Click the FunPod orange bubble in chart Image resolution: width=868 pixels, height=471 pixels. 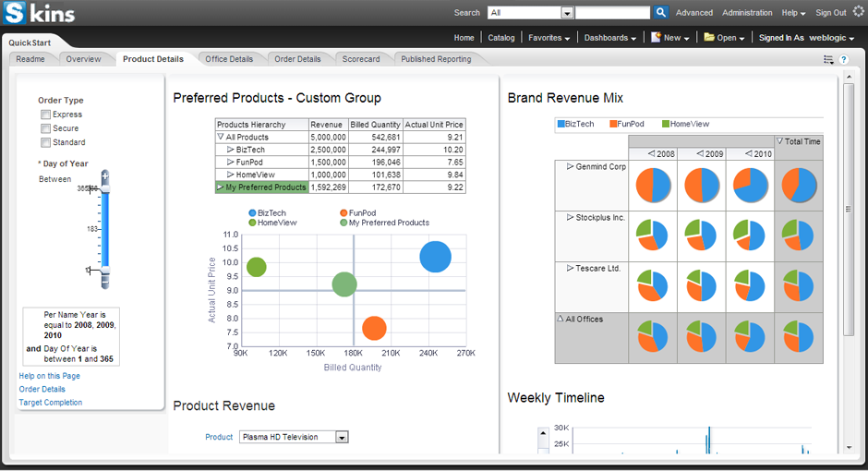374,328
